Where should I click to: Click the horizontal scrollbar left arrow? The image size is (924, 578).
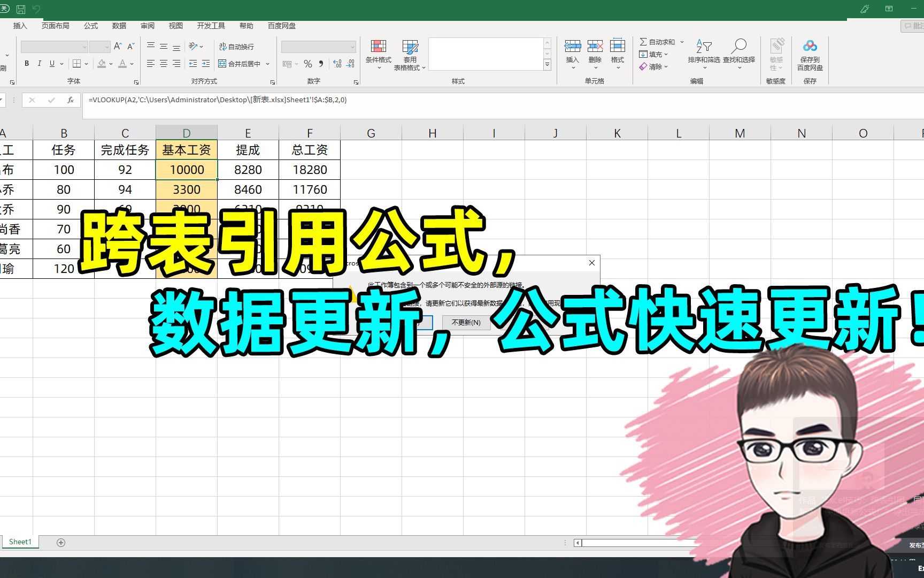pos(577,543)
